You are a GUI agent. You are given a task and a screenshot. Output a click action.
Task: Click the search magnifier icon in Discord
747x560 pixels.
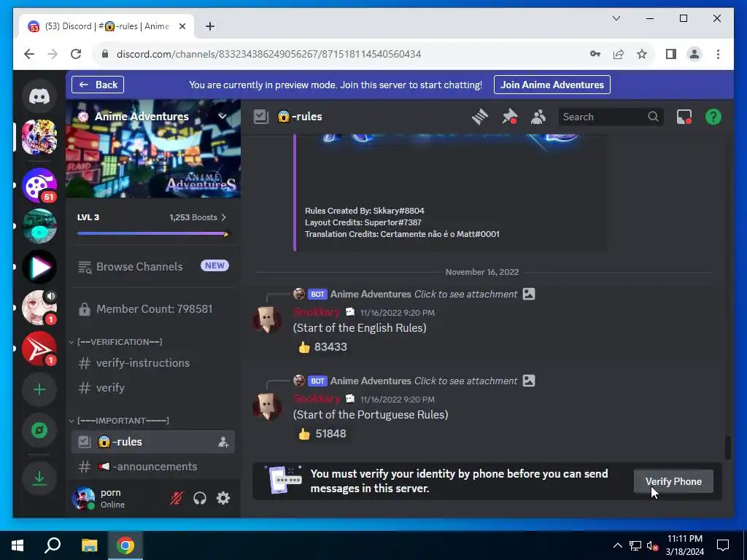653,117
